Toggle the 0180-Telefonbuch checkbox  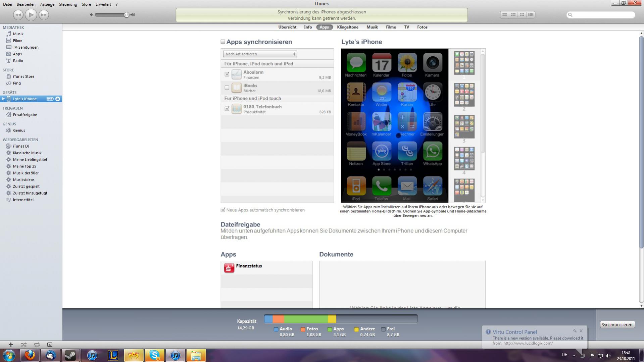coord(227,109)
